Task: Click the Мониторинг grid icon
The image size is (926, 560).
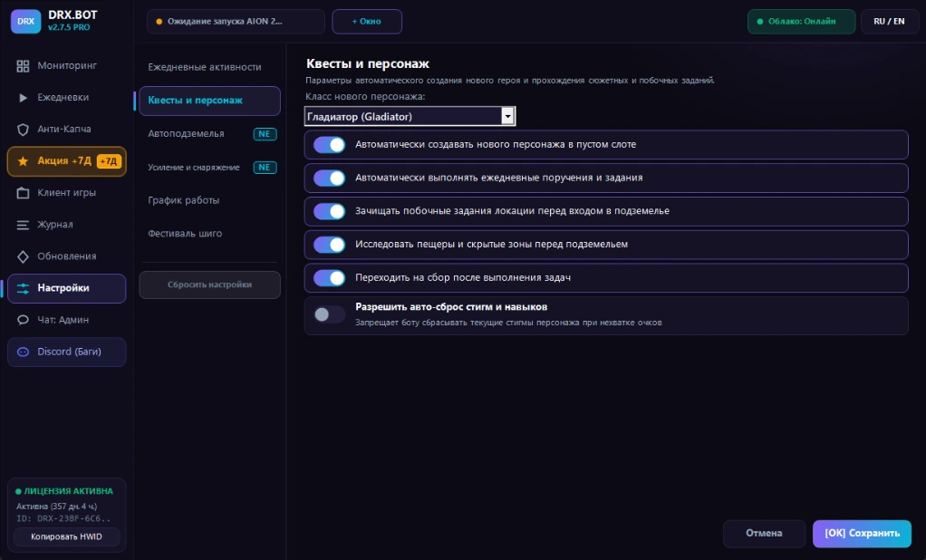Action: [23, 66]
